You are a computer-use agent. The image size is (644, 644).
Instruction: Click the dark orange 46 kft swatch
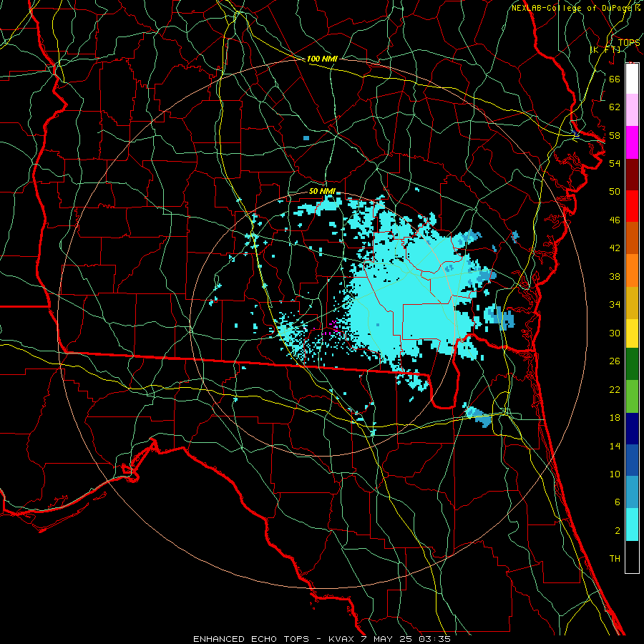tap(632, 238)
